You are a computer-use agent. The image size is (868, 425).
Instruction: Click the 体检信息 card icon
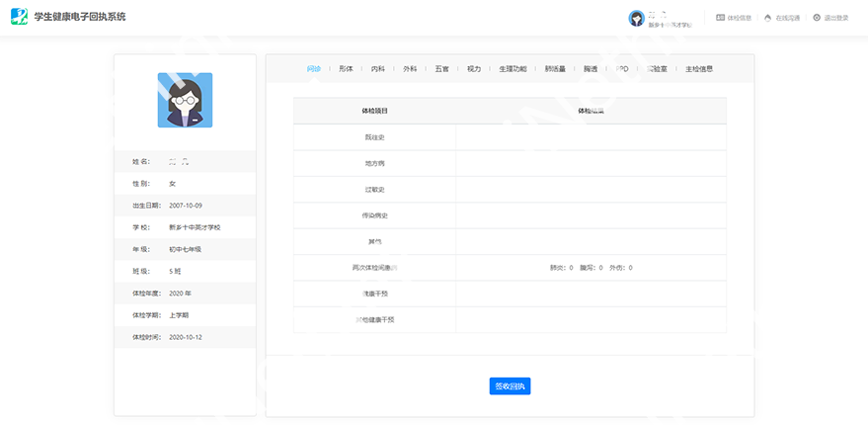pyautogui.click(x=720, y=18)
